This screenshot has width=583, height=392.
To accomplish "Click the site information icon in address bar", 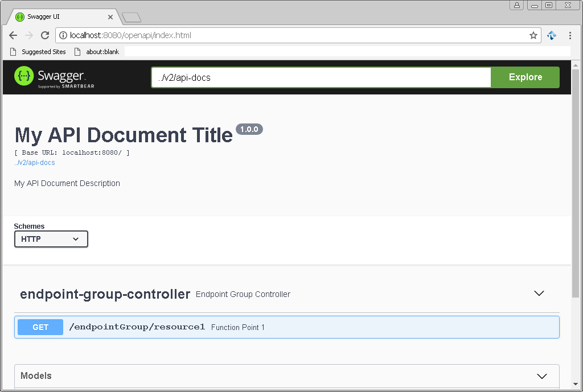I will tap(63, 35).
